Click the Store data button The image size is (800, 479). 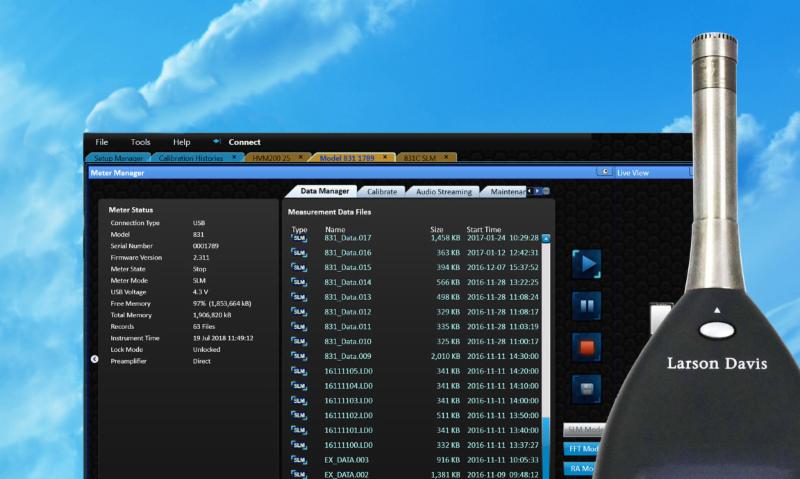(x=587, y=389)
